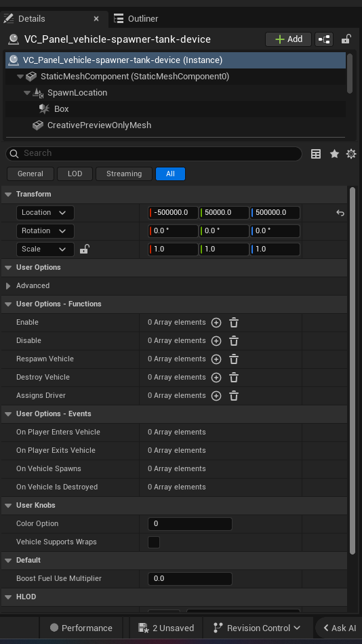Clear the Respawn Vehicle array
The height and width of the screenshot is (644, 362).
pyautogui.click(x=234, y=359)
